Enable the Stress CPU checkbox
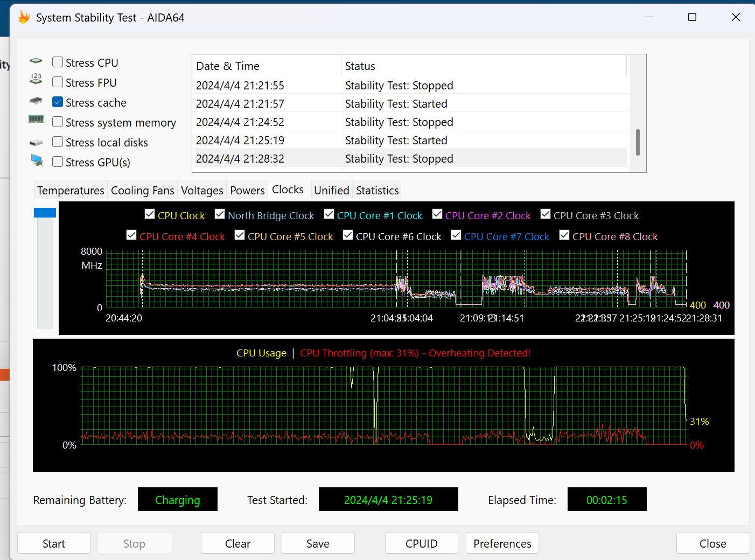This screenshot has width=755, height=560. coord(58,62)
